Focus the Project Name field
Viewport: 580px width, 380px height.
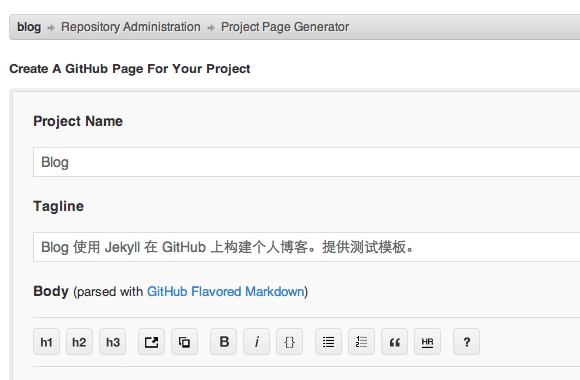[307, 162]
